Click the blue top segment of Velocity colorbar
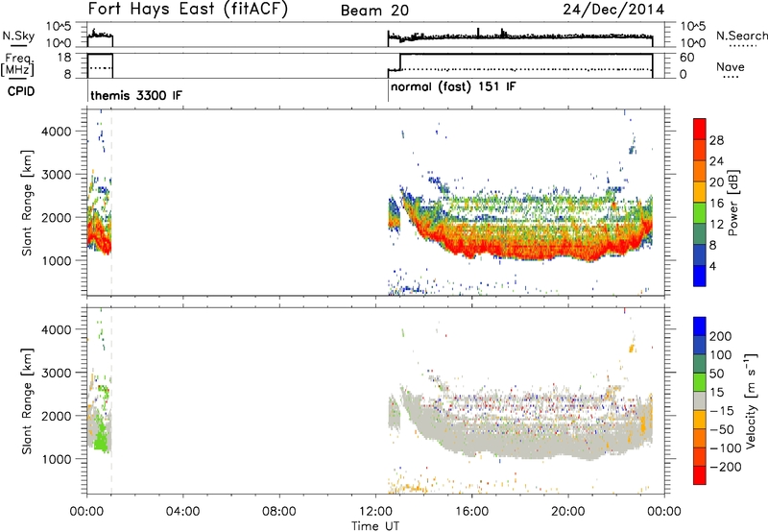Image resolution: width=768 pixels, height=532 pixels. [700, 326]
